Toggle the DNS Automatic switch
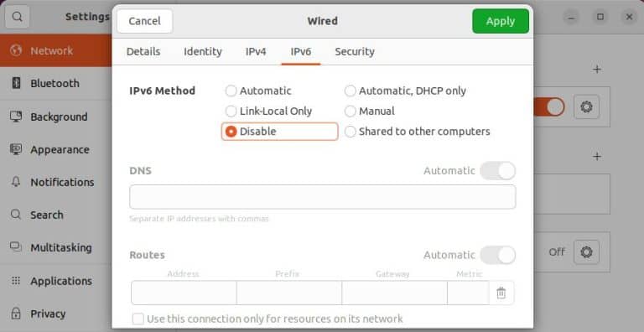 click(498, 171)
